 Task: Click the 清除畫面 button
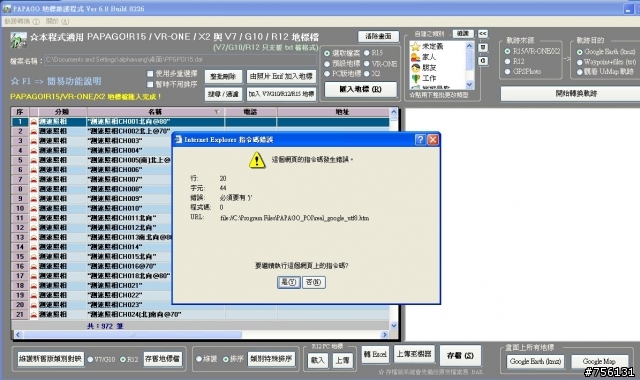pos(378,36)
